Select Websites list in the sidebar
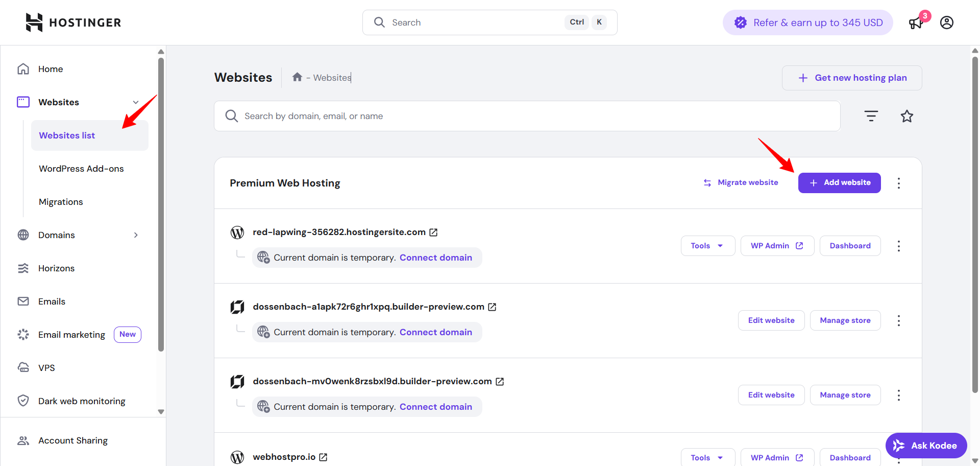 (x=67, y=135)
